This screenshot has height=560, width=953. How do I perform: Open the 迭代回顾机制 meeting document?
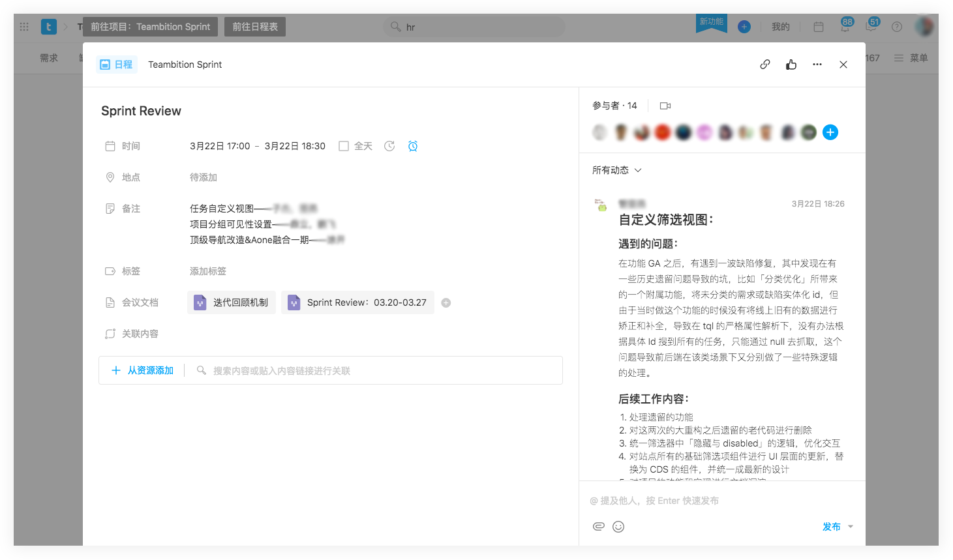[x=232, y=302]
